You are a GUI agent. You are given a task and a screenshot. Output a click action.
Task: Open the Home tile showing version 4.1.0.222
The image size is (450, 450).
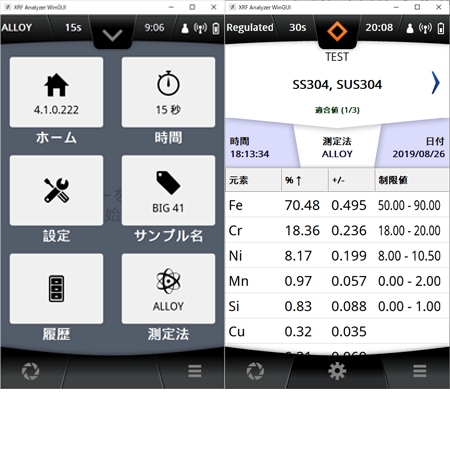click(56, 92)
